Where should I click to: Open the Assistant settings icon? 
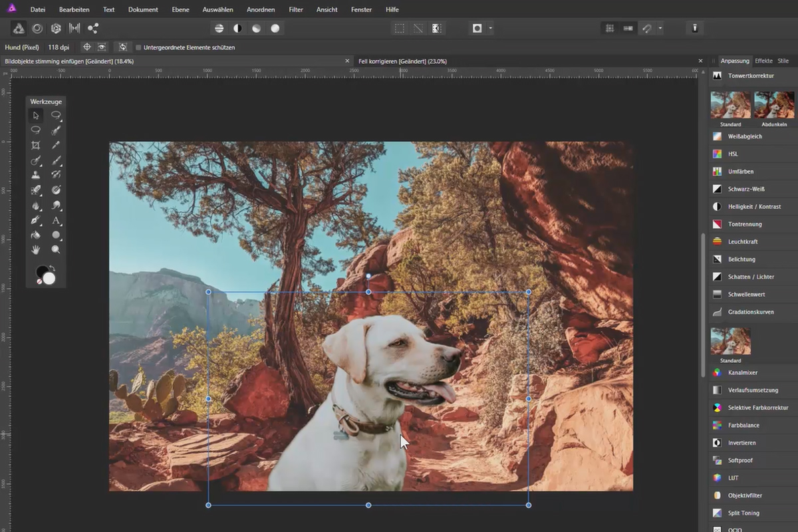[x=695, y=29]
